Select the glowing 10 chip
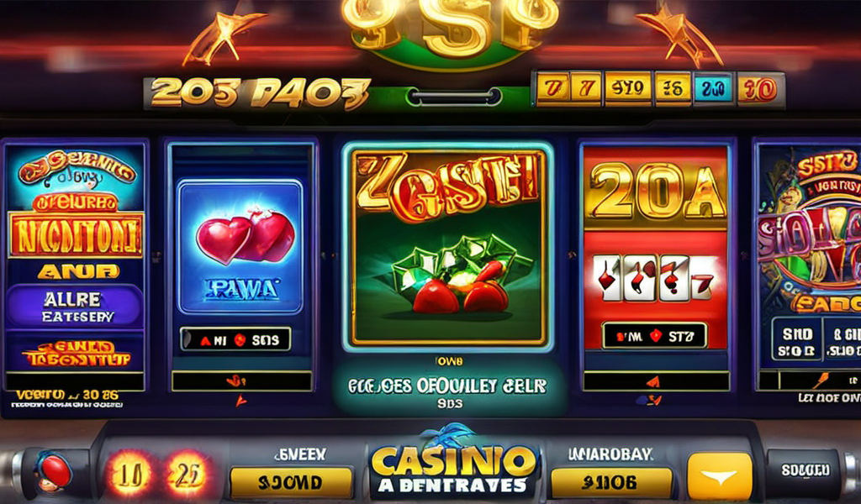Image resolution: width=861 pixels, height=504 pixels. click(x=130, y=474)
